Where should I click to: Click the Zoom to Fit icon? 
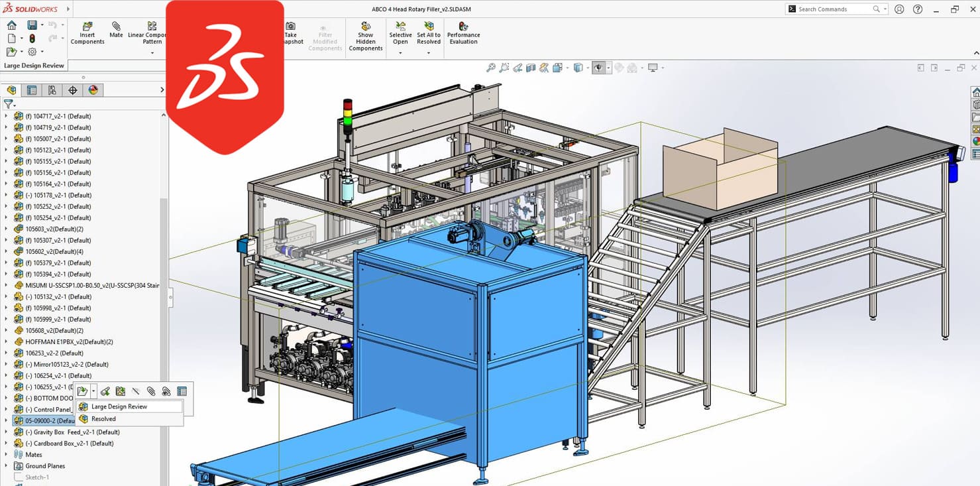[491, 68]
